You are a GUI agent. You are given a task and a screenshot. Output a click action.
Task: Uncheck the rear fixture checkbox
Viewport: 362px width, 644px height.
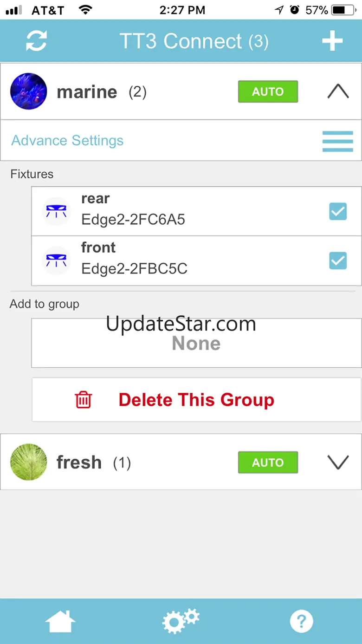tap(337, 212)
